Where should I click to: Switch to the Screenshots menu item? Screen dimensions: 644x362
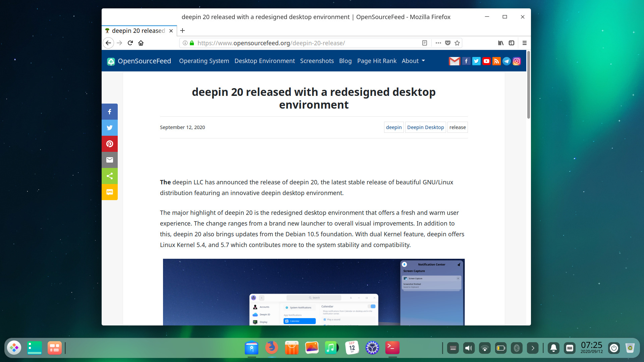click(x=317, y=61)
